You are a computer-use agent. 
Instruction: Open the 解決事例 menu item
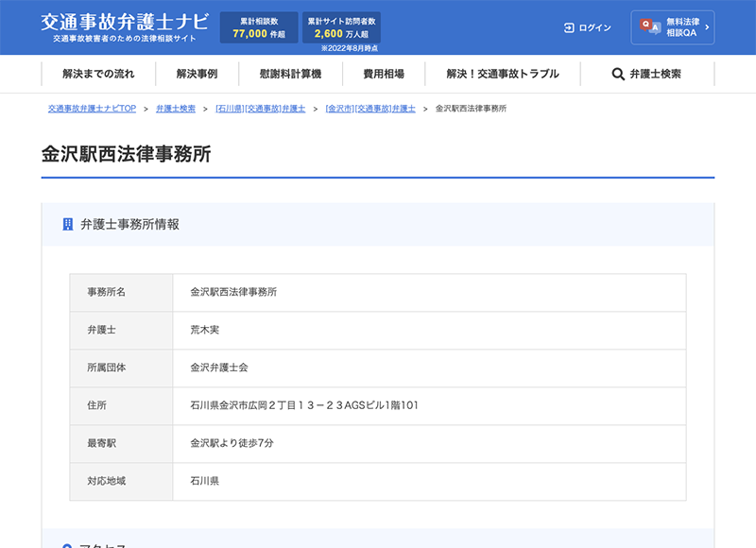[197, 74]
